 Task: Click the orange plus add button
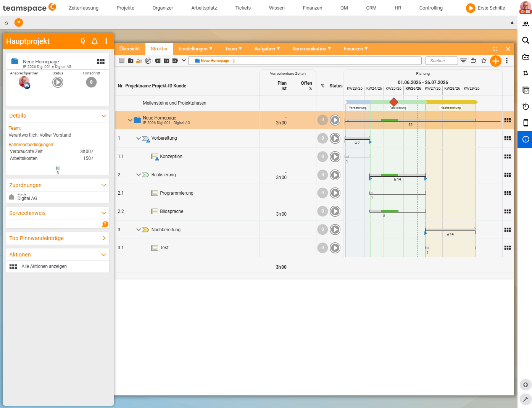click(495, 61)
